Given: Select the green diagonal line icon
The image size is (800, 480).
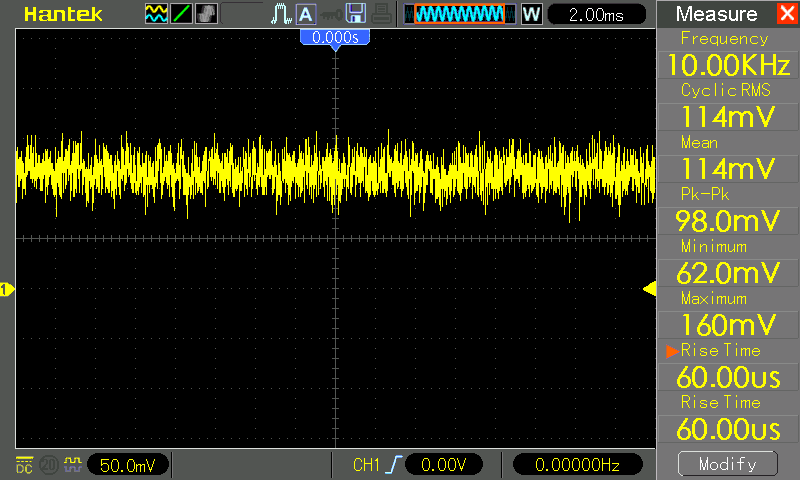Looking at the screenshot, I should coord(181,14).
